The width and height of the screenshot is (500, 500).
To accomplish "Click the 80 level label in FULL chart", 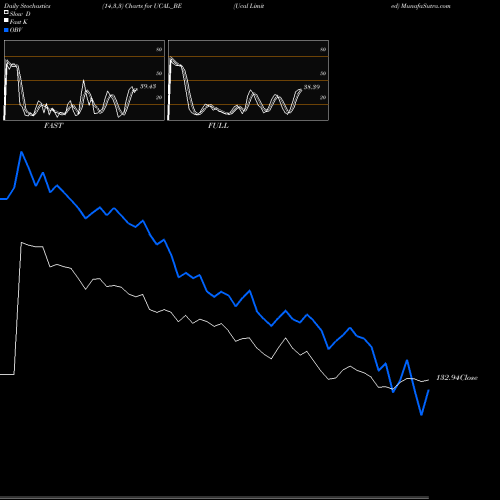I will pos(323,49).
